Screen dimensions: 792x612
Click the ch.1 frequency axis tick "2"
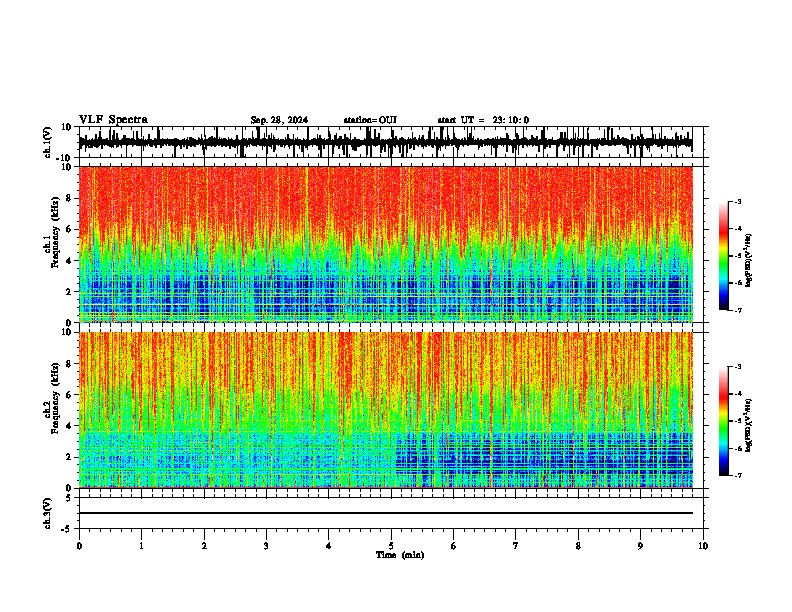pyautogui.click(x=70, y=291)
